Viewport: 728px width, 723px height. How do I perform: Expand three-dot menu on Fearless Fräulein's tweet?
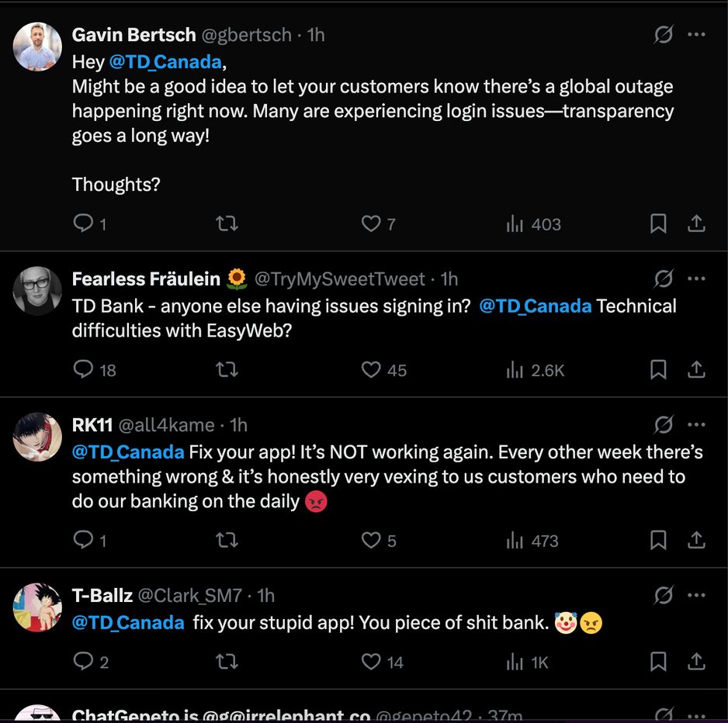click(696, 278)
